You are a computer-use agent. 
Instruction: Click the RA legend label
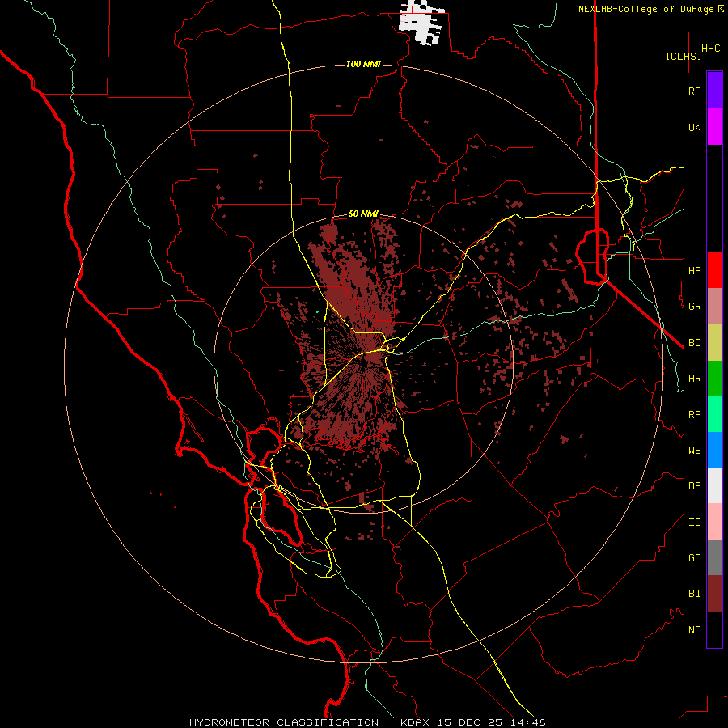(694, 415)
